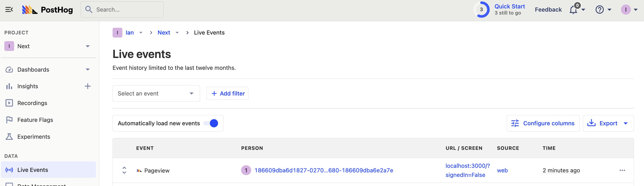Click the Ian breadcrumb link
Image resolution: width=644 pixels, height=186 pixels.
tap(129, 33)
